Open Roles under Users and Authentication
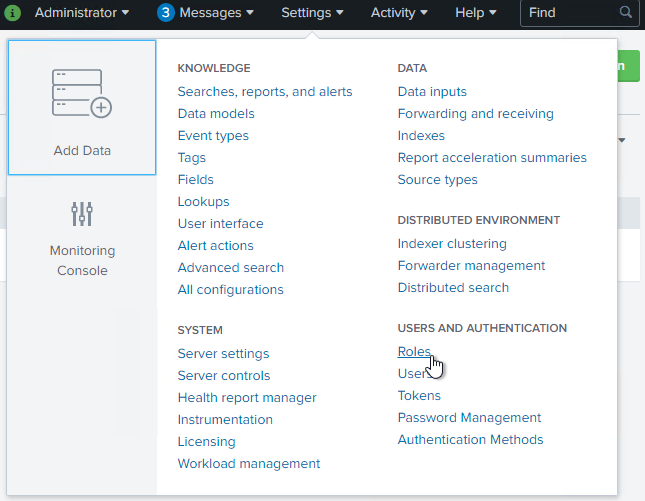 [414, 352]
